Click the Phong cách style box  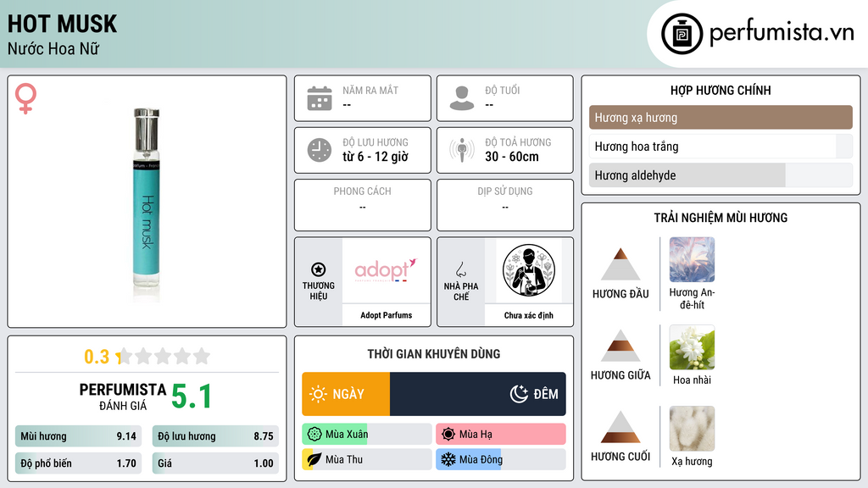363,205
